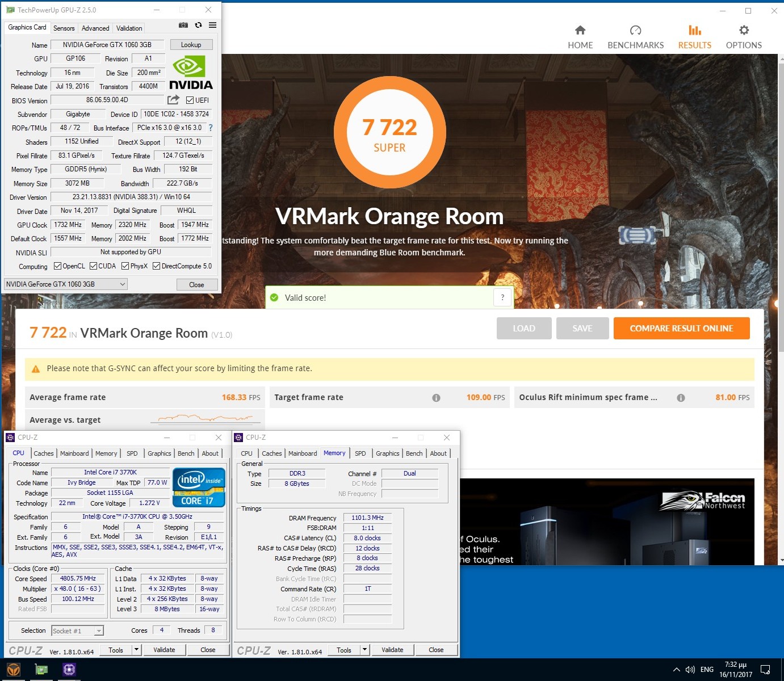The image size is (784, 681).
Task: Toggle the PhysX checkbox
Action: 125,266
